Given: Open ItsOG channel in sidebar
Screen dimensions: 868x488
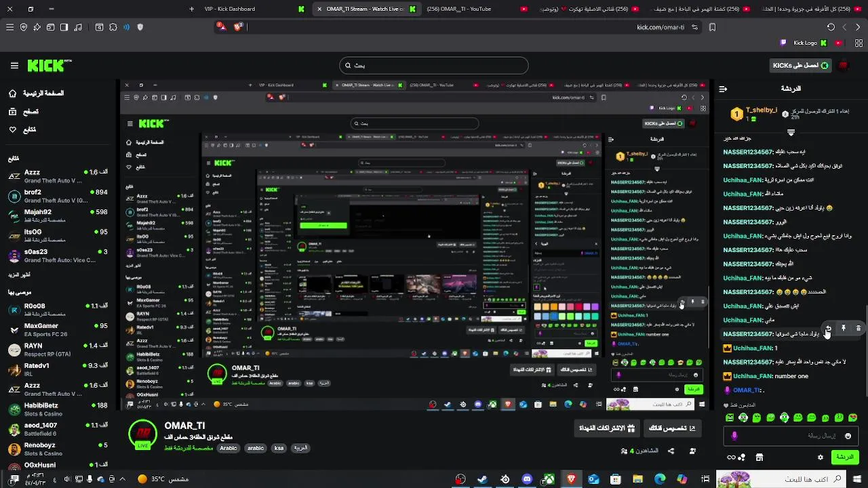Looking at the screenshot, I should coord(58,235).
